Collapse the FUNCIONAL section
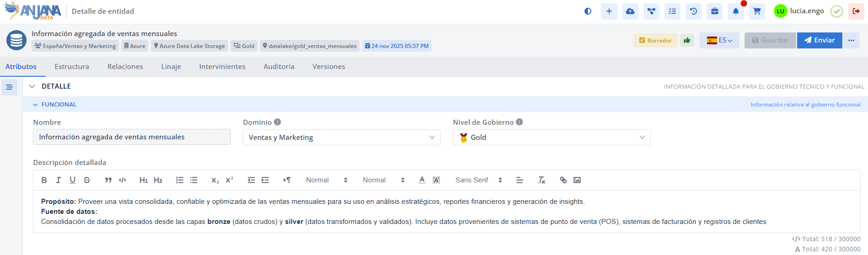 (x=36, y=105)
